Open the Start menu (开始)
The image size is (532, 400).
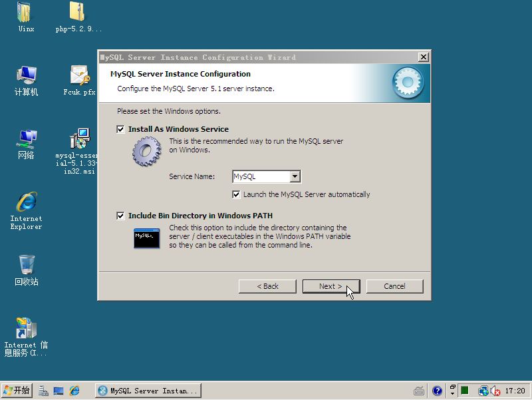17,391
